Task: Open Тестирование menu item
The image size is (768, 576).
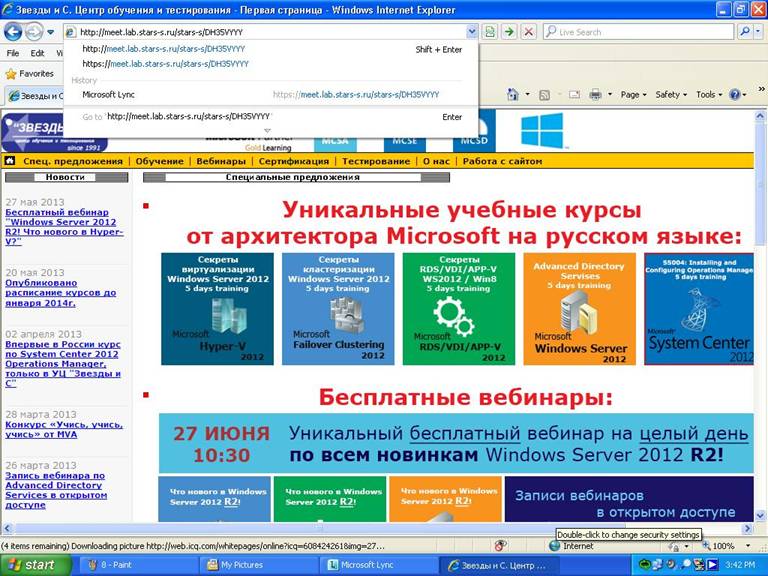Action: click(376, 161)
